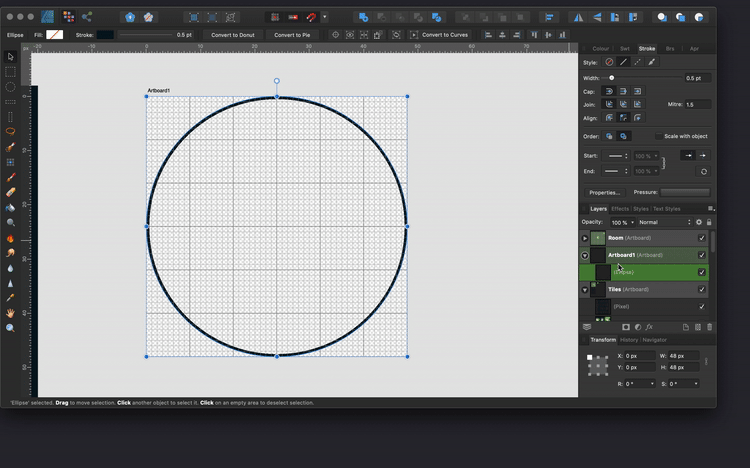This screenshot has height=468, width=750.
Task: Open the layer effects fx icon
Action: point(649,327)
